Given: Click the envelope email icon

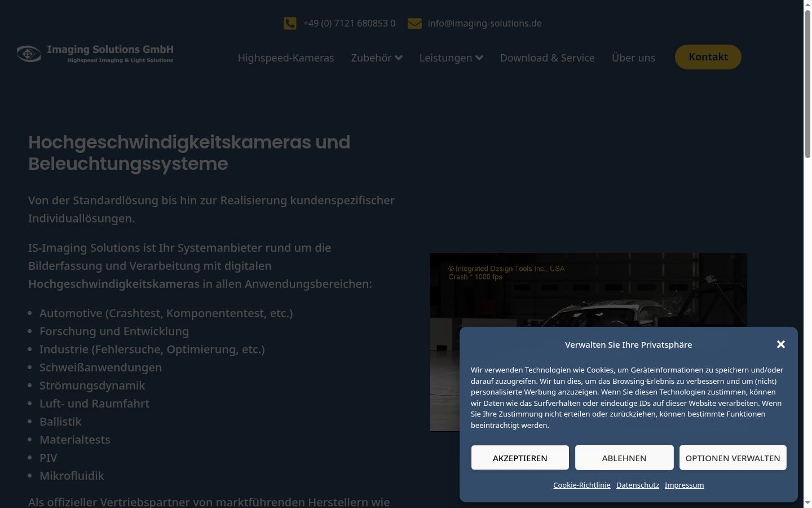Looking at the screenshot, I should (414, 23).
